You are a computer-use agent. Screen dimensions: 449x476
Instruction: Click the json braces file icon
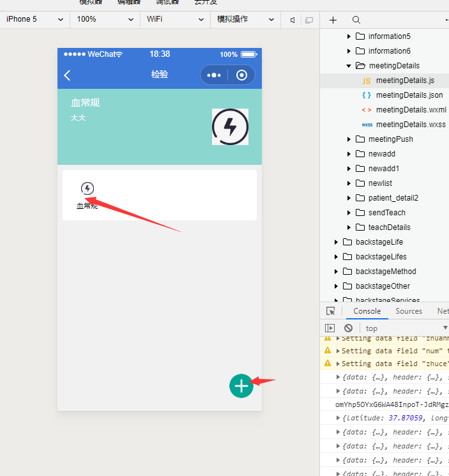(x=367, y=95)
